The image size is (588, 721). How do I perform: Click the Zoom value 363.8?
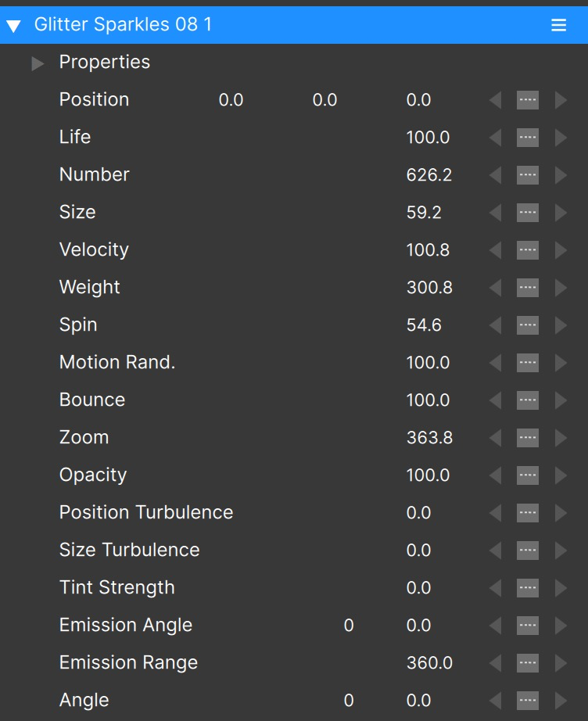429,438
